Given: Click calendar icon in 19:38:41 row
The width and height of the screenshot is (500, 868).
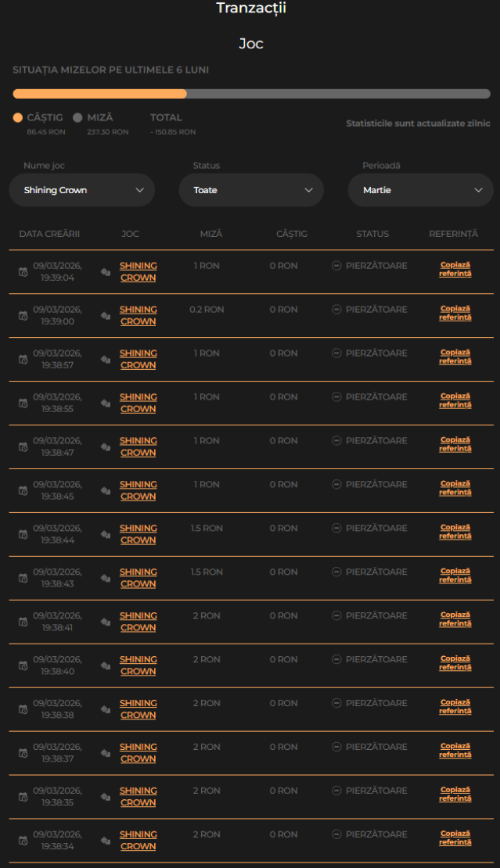Looking at the screenshot, I should pyautogui.click(x=23, y=622).
